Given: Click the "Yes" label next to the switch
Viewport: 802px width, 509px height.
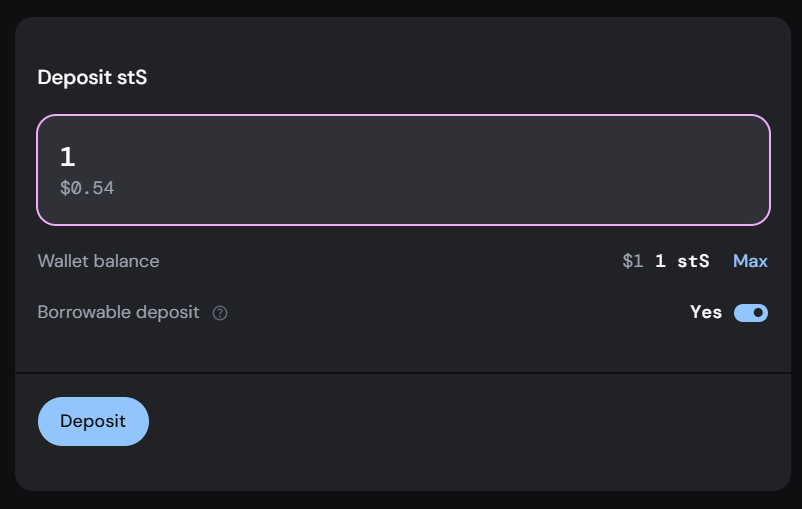Looking at the screenshot, I should point(706,312).
